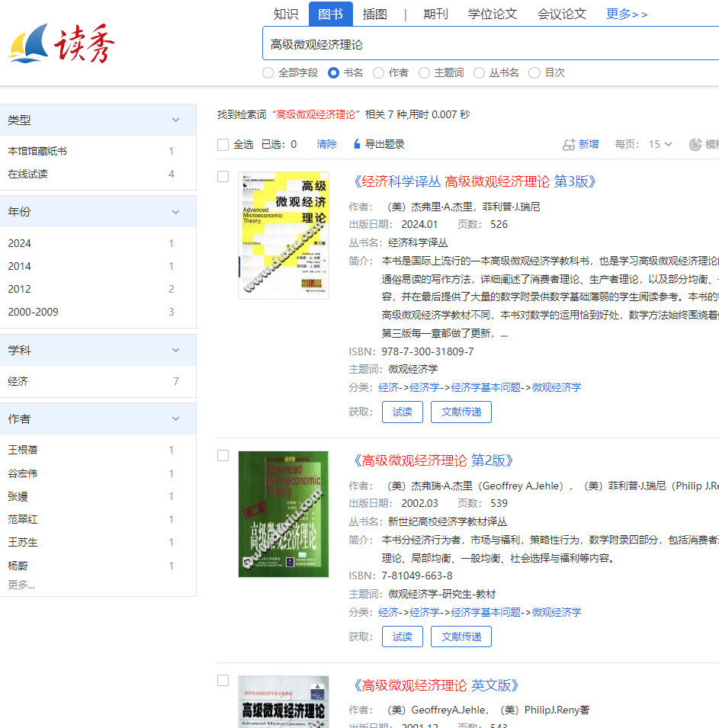The width and height of the screenshot is (719, 728).
Task: Click the 导出题录 label
Action: pyautogui.click(x=384, y=144)
